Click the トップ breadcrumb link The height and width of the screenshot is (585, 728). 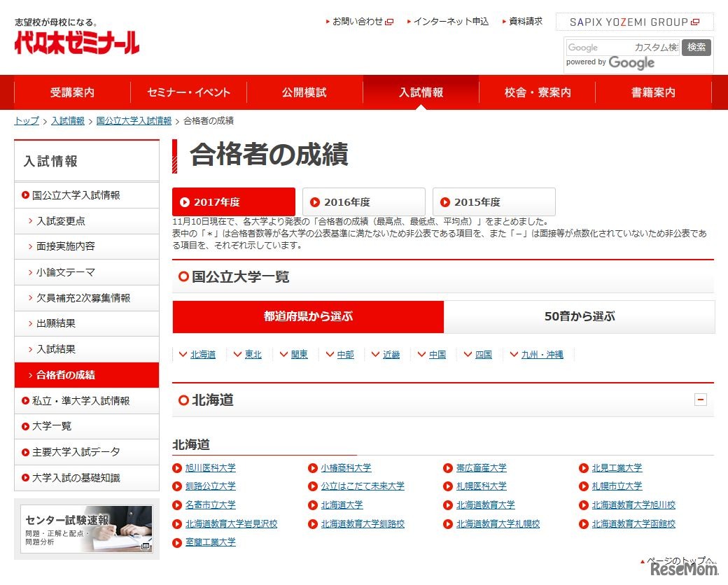25,120
